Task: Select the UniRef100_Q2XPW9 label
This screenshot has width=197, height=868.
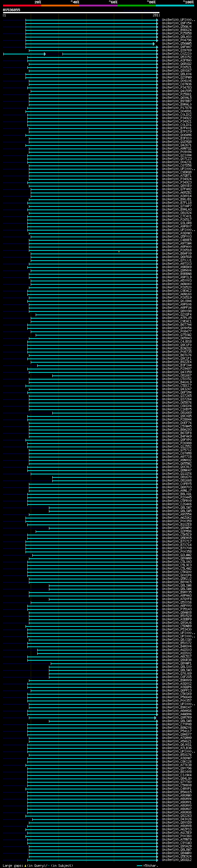Action: click(x=177, y=78)
